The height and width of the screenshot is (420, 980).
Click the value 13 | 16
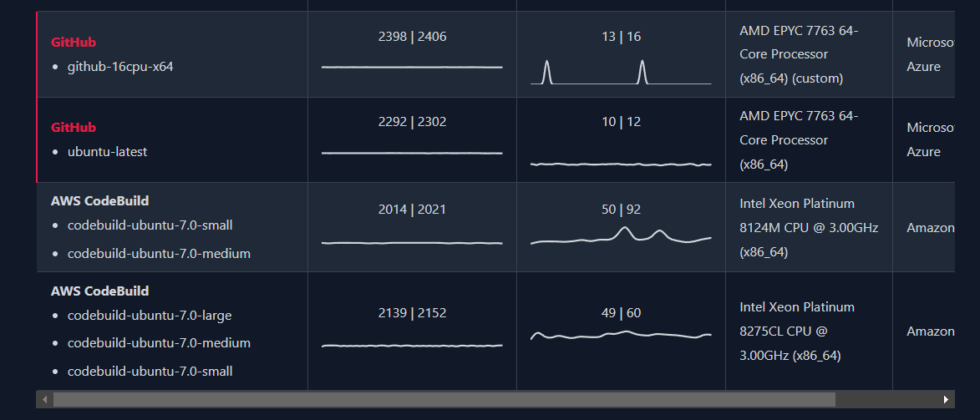pos(622,37)
